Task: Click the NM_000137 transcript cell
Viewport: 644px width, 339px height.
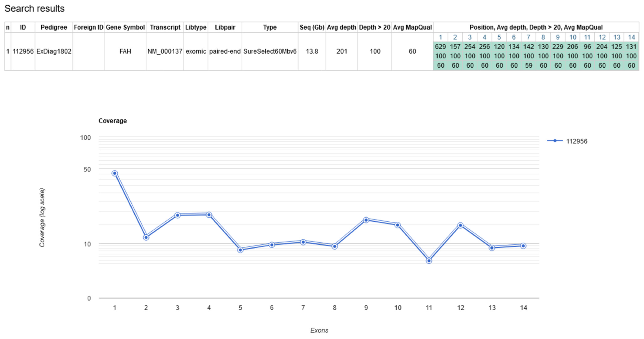Action: (165, 51)
